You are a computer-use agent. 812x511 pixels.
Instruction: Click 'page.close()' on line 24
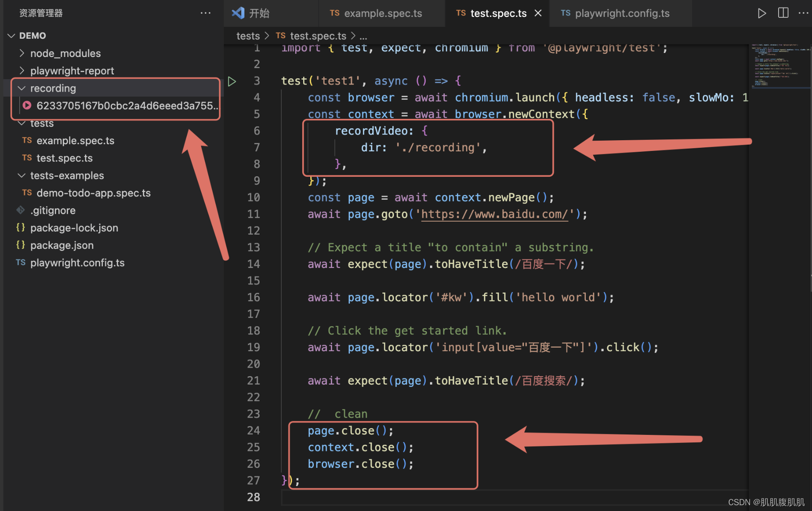click(x=347, y=430)
